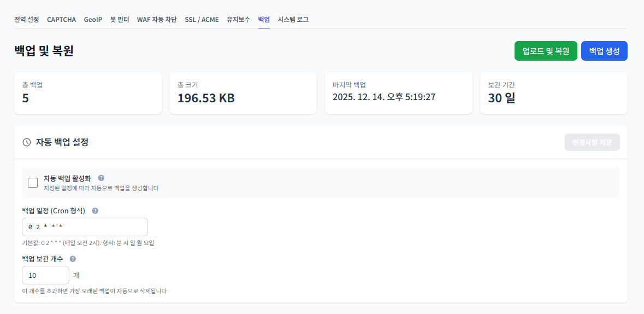View the 시스템 로그 tab
This screenshot has height=314, width=644.
pyautogui.click(x=293, y=19)
